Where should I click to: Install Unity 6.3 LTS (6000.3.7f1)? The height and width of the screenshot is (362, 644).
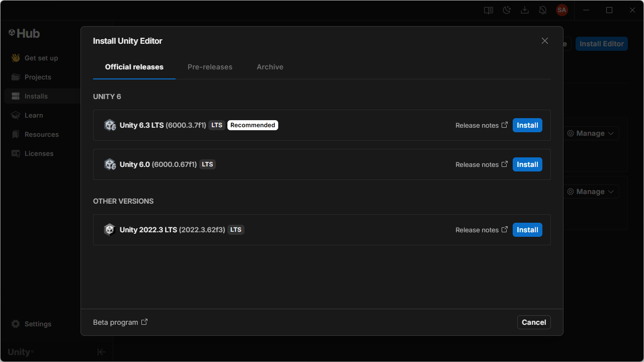527,125
